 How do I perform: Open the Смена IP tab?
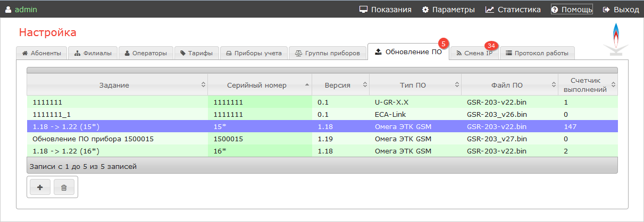(475, 53)
